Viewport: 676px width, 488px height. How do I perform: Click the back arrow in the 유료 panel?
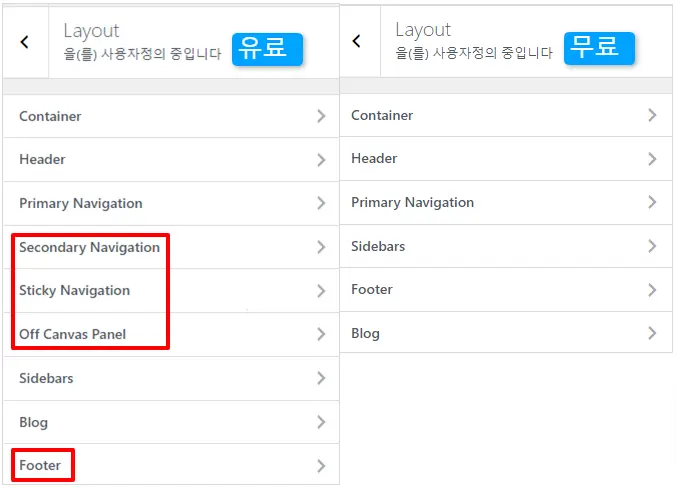point(25,42)
